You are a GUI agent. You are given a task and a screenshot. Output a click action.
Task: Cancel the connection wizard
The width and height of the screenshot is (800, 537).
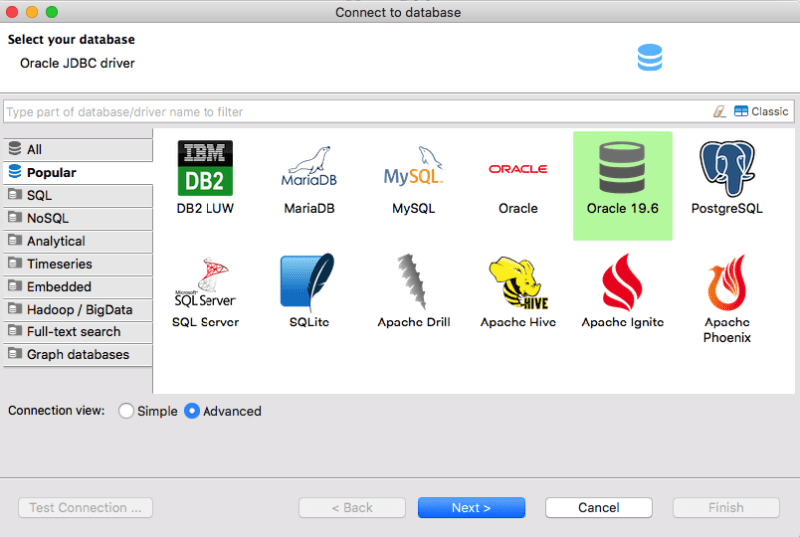[x=598, y=507]
